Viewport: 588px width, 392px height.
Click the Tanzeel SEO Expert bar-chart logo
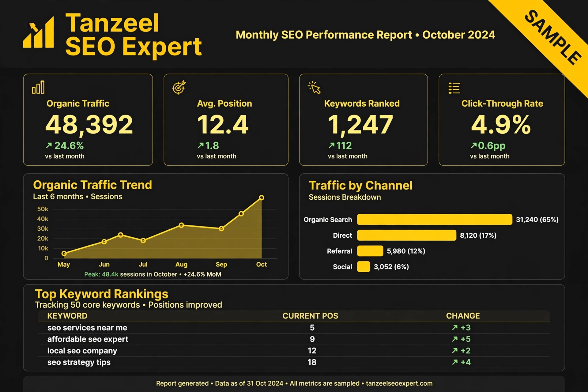[x=39, y=32]
